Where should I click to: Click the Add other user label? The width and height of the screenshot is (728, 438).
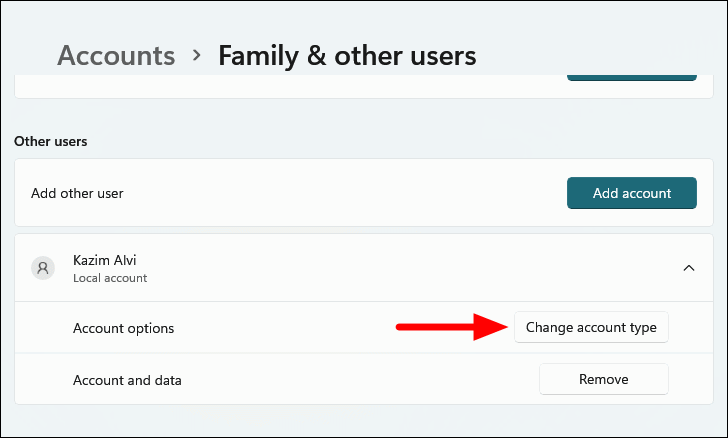[x=77, y=193]
